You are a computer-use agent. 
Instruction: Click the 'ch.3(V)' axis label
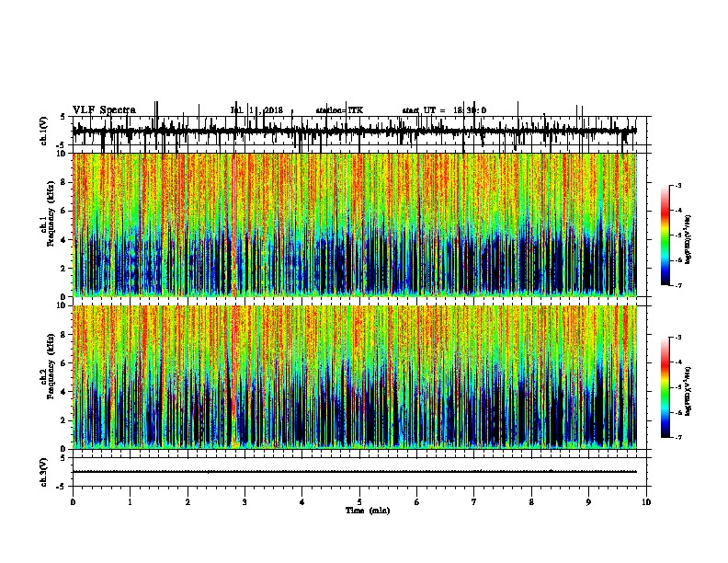pyautogui.click(x=44, y=472)
